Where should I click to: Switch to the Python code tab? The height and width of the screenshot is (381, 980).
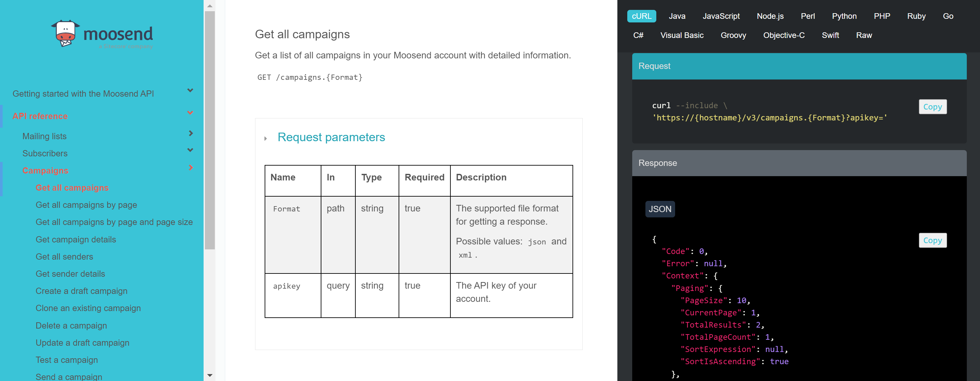[844, 16]
